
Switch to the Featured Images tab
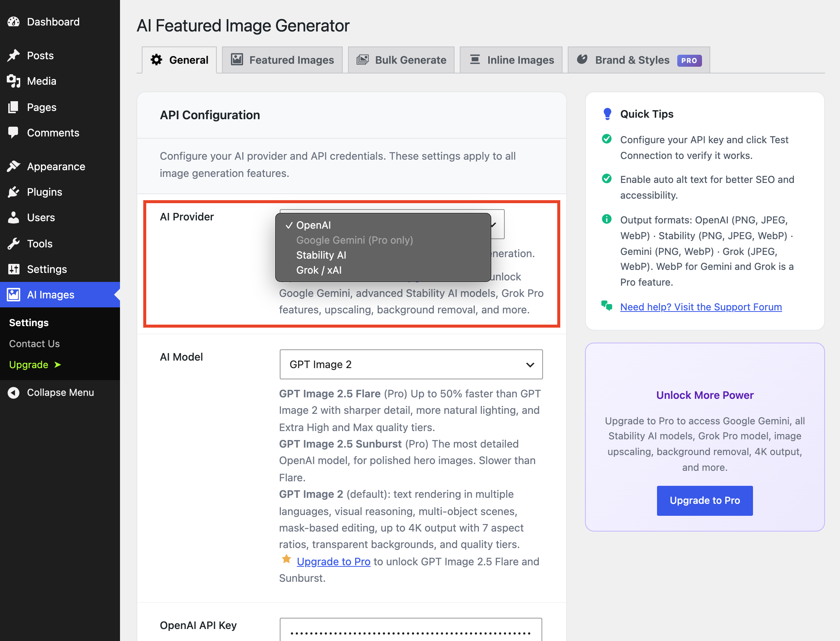click(282, 60)
